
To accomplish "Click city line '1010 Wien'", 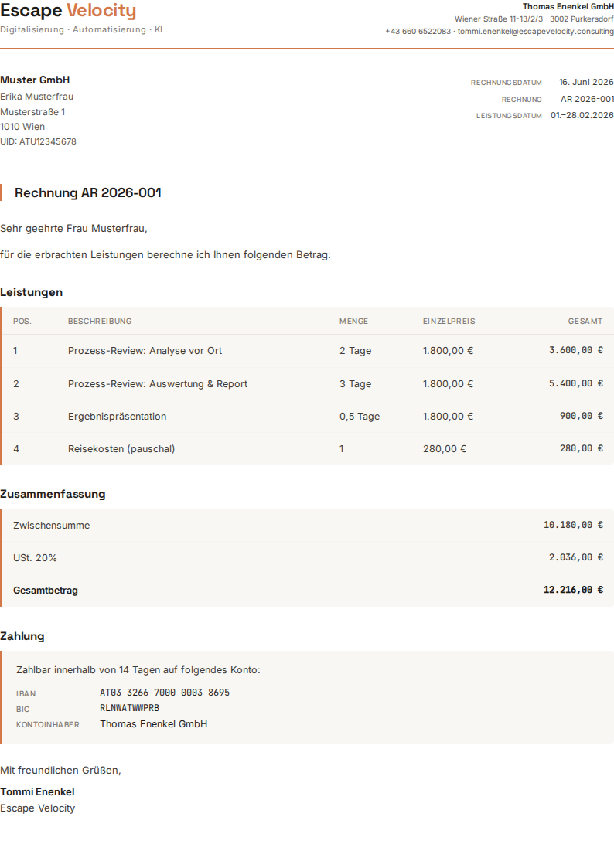I will [22, 127].
